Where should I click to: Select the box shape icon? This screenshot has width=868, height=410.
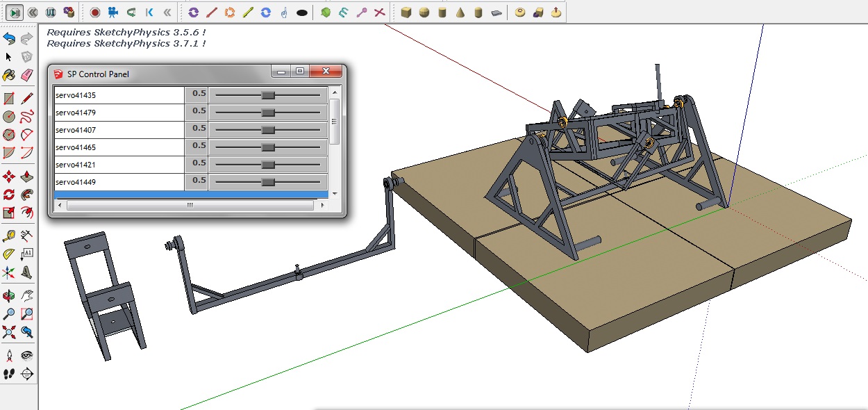point(406,12)
